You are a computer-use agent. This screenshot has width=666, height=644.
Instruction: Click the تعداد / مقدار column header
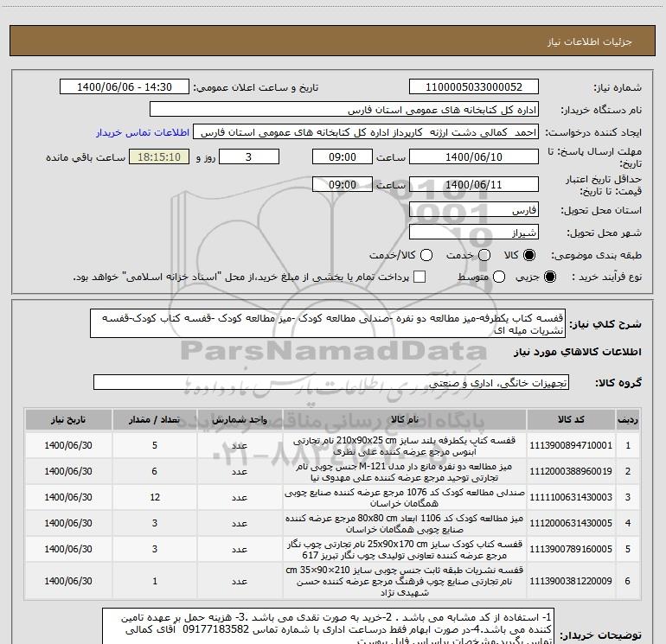154,419
